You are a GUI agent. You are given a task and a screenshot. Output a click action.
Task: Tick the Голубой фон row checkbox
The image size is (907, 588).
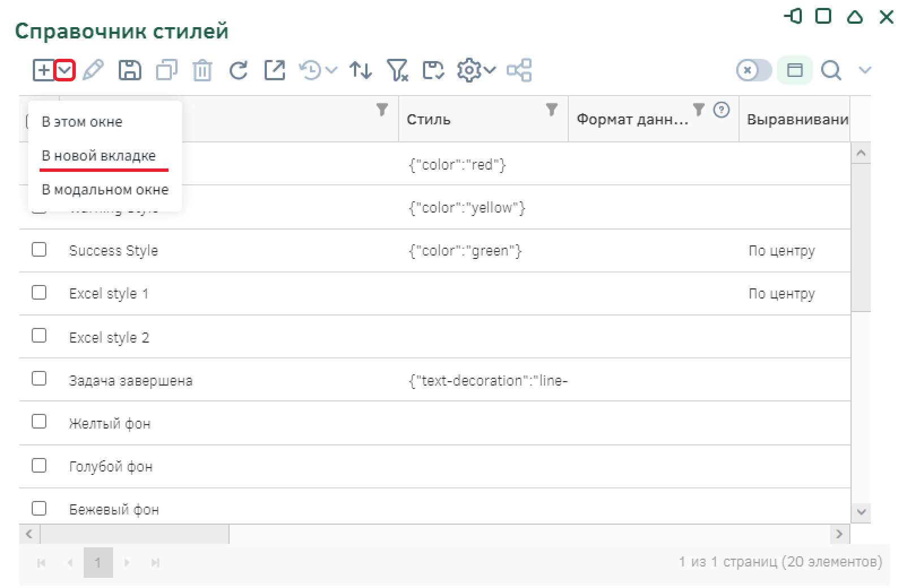pyautogui.click(x=39, y=465)
